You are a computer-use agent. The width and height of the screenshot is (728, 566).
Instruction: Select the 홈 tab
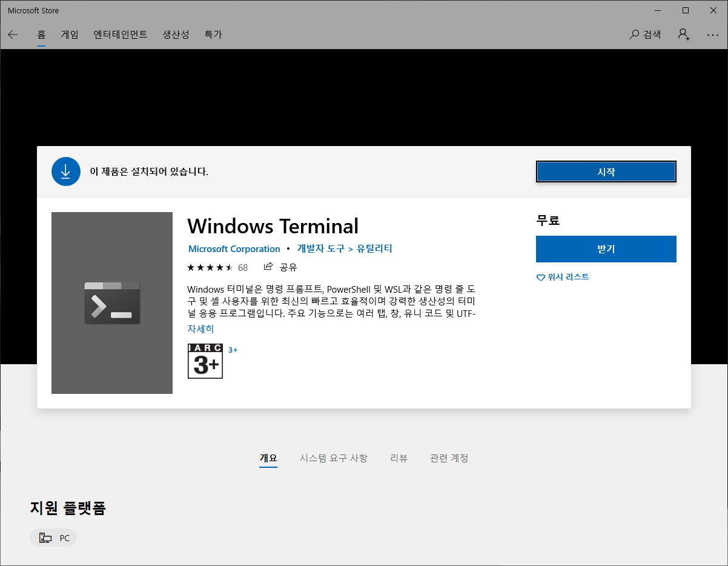(x=41, y=35)
